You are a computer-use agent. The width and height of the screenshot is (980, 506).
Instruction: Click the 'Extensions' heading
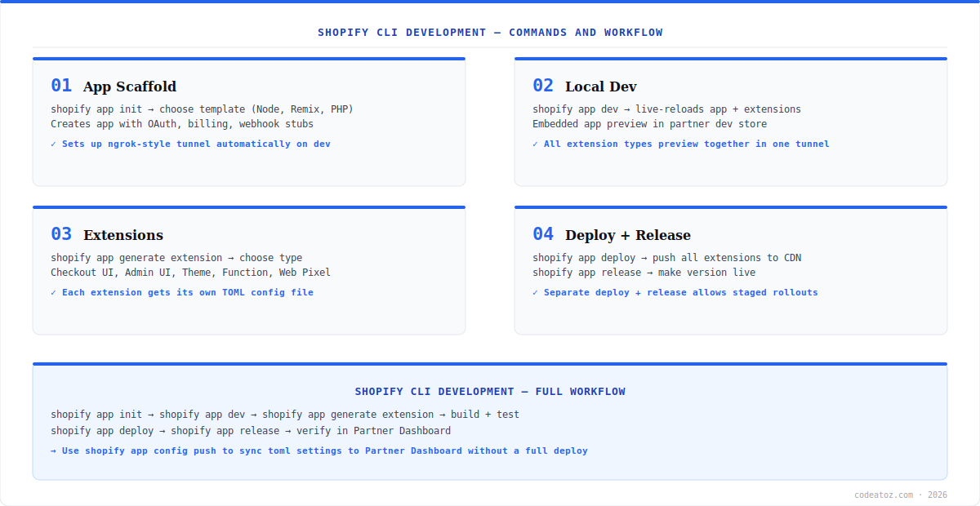pyautogui.click(x=123, y=235)
